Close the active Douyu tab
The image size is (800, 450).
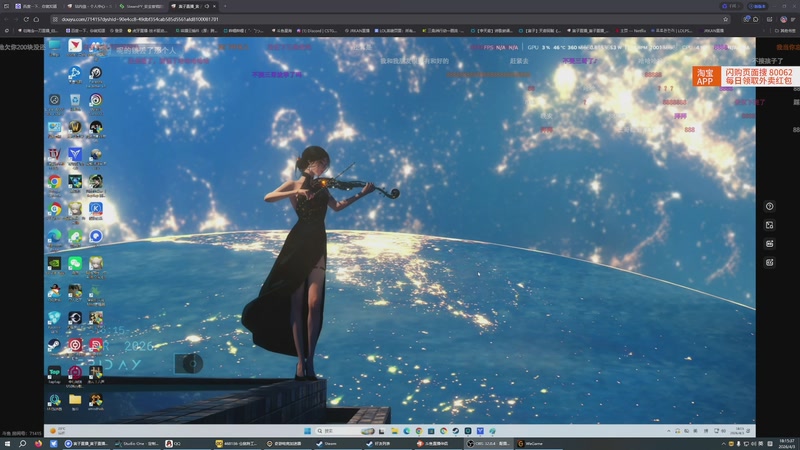(x=214, y=6)
